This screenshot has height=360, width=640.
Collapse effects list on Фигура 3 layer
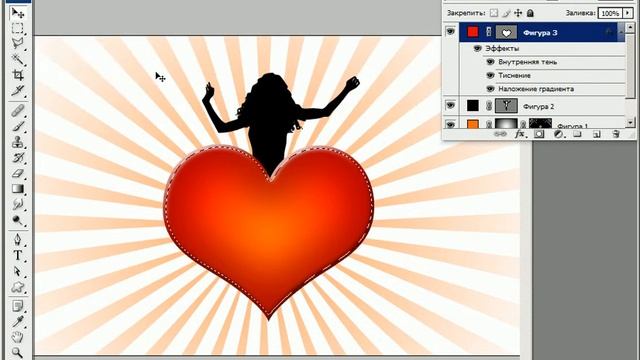(x=620, y=31)
